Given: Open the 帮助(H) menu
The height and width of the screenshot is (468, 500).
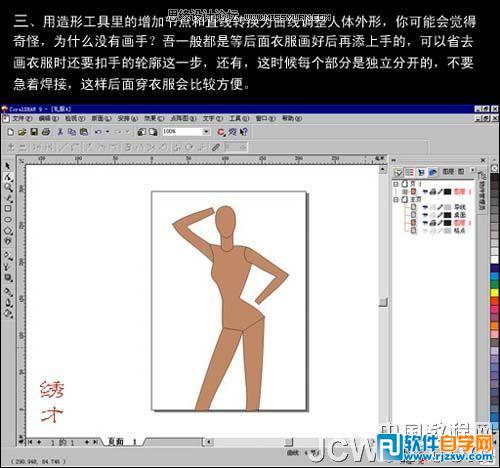Looking at the screenshot, I should tap(292, 118).
